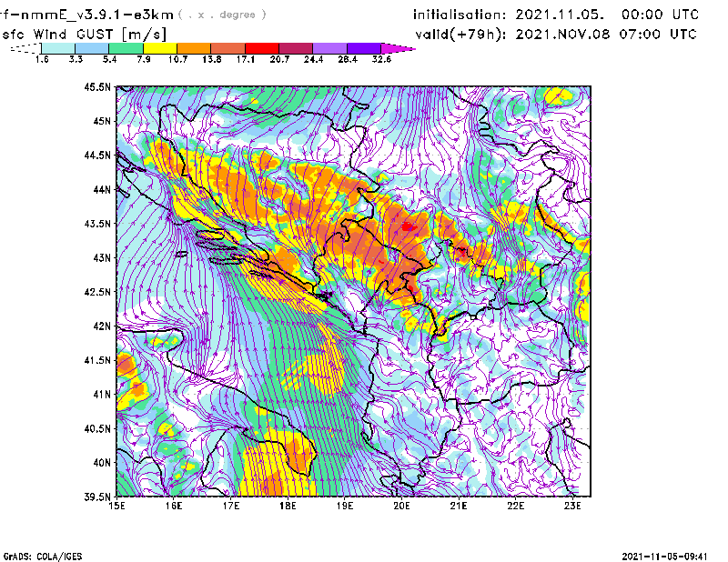Click the 44.5N latitude label
This screenshot has height=562, width=728.
[x=97, y=155]
